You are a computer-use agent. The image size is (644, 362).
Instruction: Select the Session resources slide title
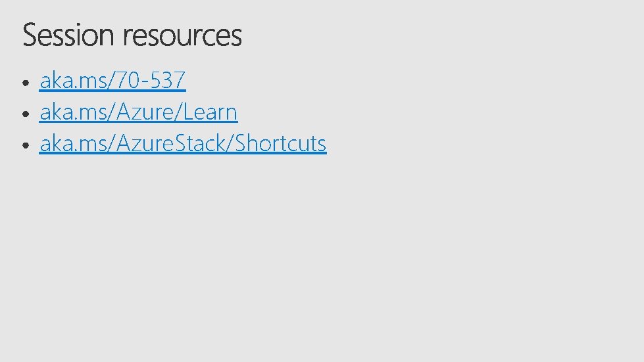point(132,35)
